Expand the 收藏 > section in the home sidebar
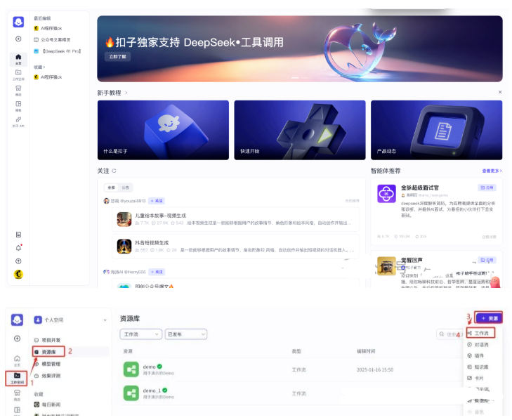Viewport: 512px width, 420px height. (x=39, y=67)
